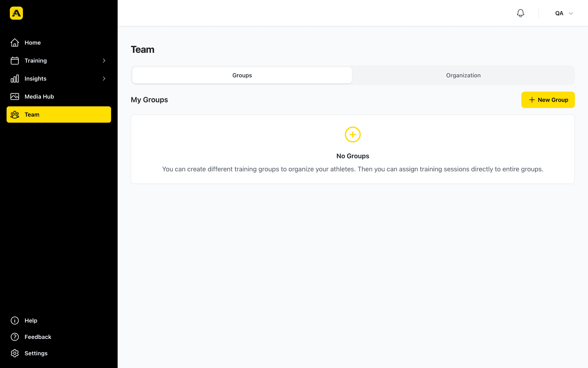Viewport: 588px width, 368px height.
Task: Click the Media Hub picture icon
Action: click(x=15, y=96)
